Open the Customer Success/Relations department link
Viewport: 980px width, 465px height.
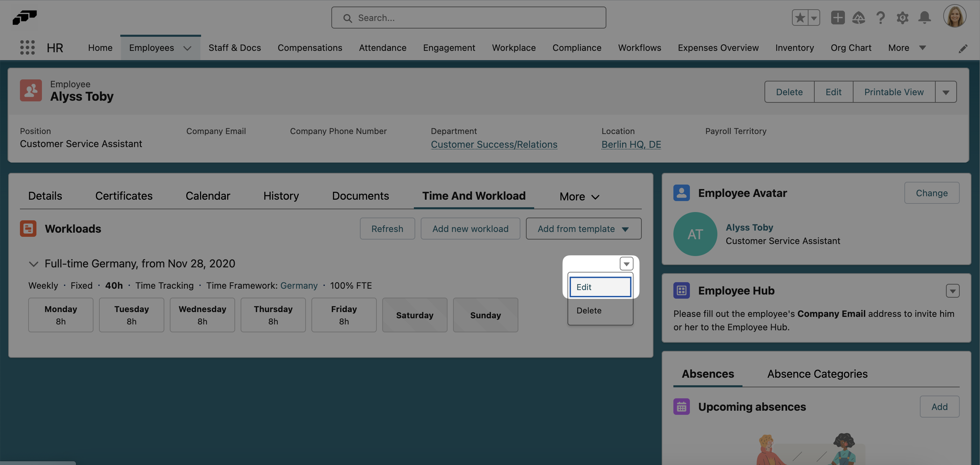494,144
